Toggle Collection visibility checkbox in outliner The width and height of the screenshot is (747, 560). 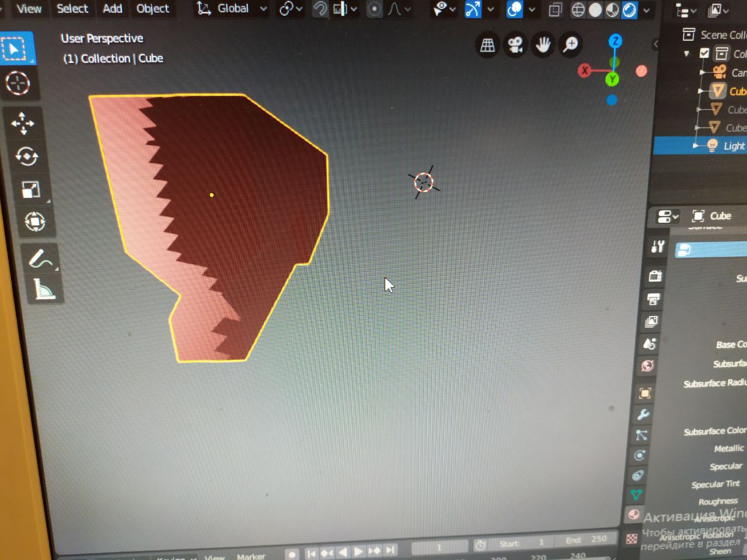coord(704,53)
